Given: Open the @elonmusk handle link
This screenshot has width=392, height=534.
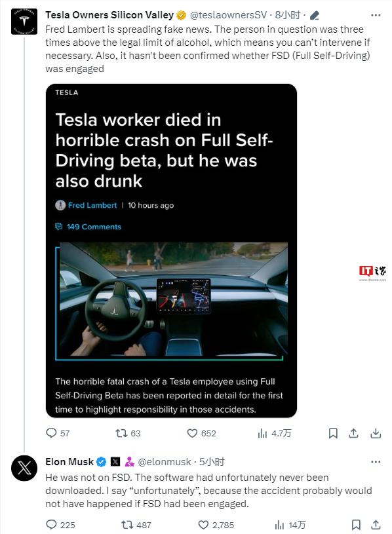Looking at the screenshot, I should tap(164, 462).
